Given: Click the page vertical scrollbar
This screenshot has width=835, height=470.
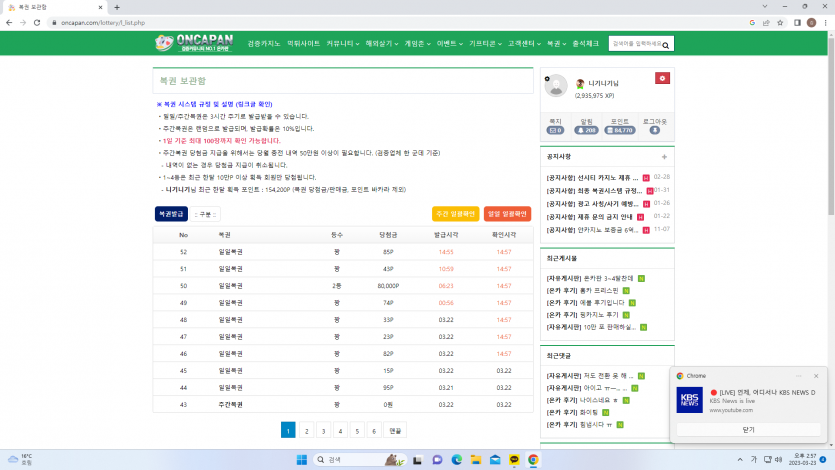Looking at the screenshot, I should pyautogui.click(x=831, y=126).
